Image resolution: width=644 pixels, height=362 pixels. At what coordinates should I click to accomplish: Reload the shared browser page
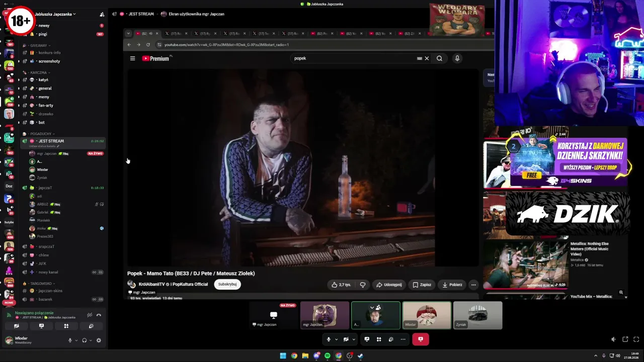click(148, 45)
